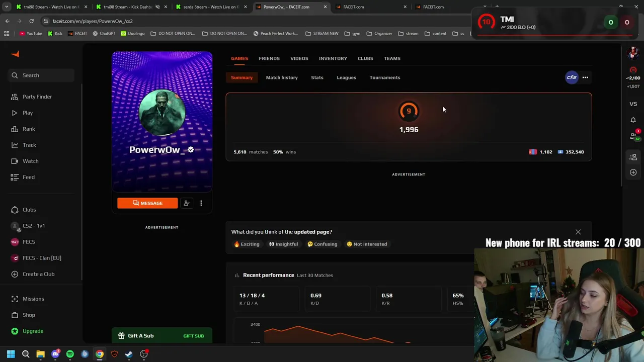Image resolution: width=644 pixels, height=362 pixels.
Task: Click Create a Club
Action: tap(33, 274)
